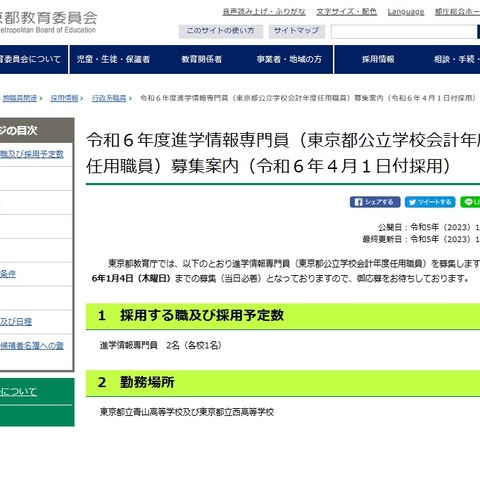
Task: Click このサイトの使い方 button
Action: click(221, 31)
